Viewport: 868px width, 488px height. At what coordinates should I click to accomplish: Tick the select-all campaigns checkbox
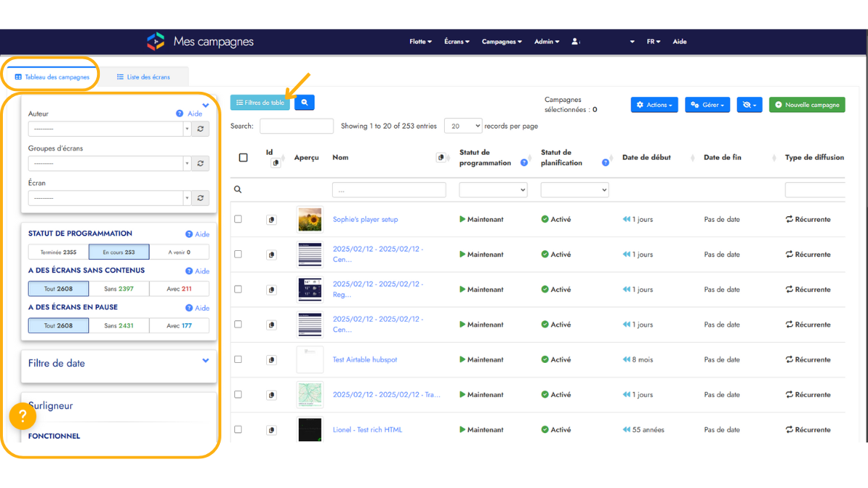coord(243,158)
